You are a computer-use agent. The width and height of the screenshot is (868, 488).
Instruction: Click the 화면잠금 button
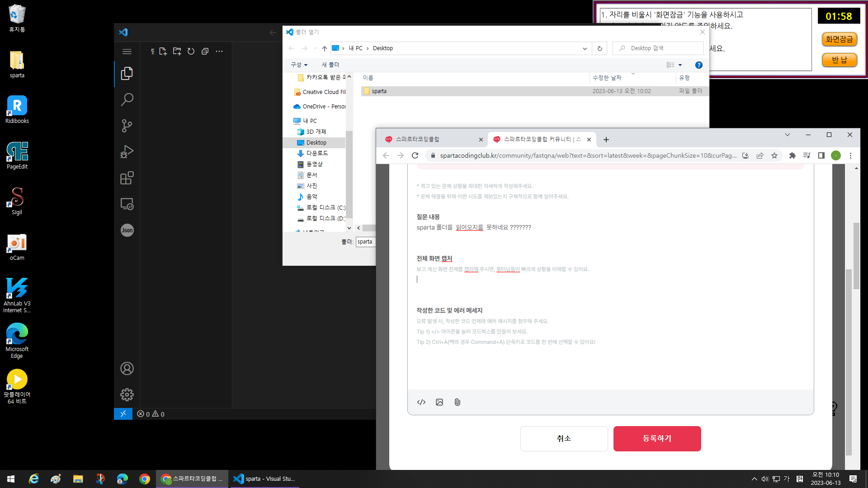pos(839,39)
